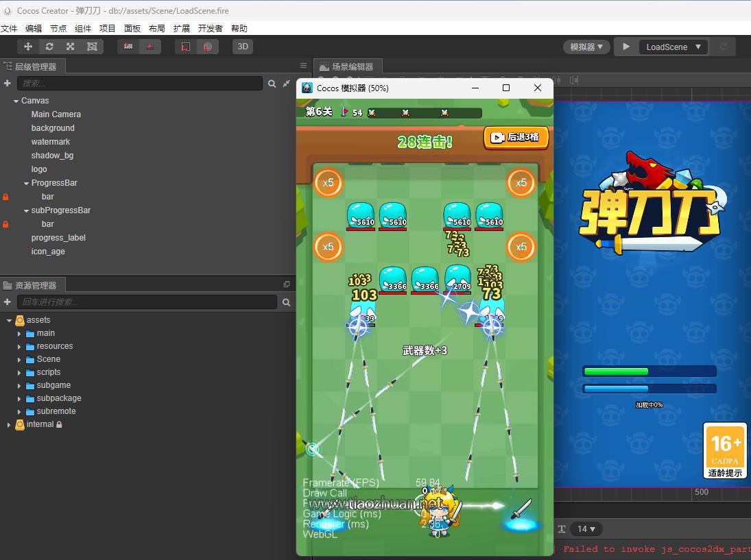Screen dimensions: 751x560
Task: Select the Main Camera node
Action: (56, 114)
